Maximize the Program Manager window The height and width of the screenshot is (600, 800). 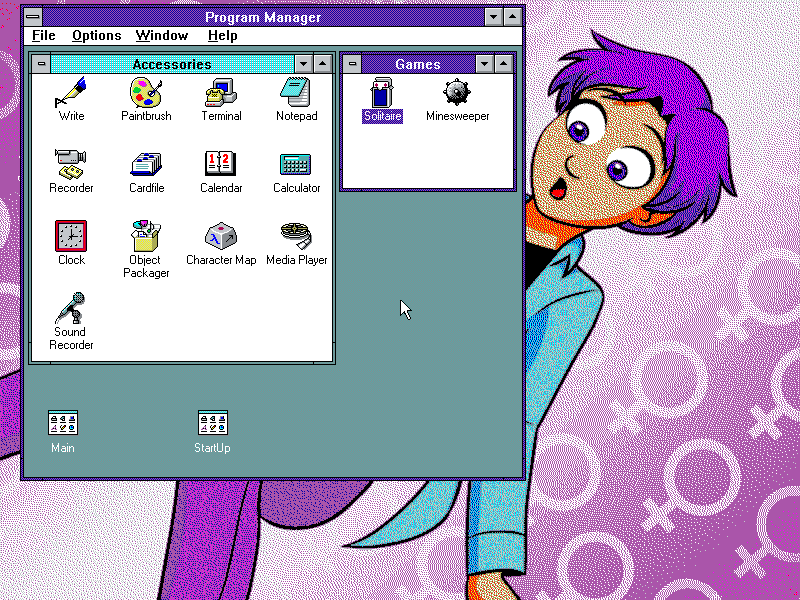(x=513, y=17)
